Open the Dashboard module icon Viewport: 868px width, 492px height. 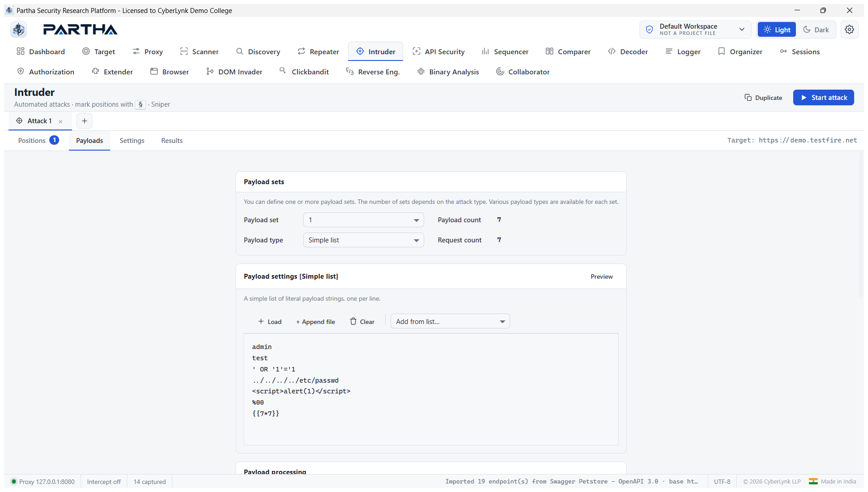(21, 52)
